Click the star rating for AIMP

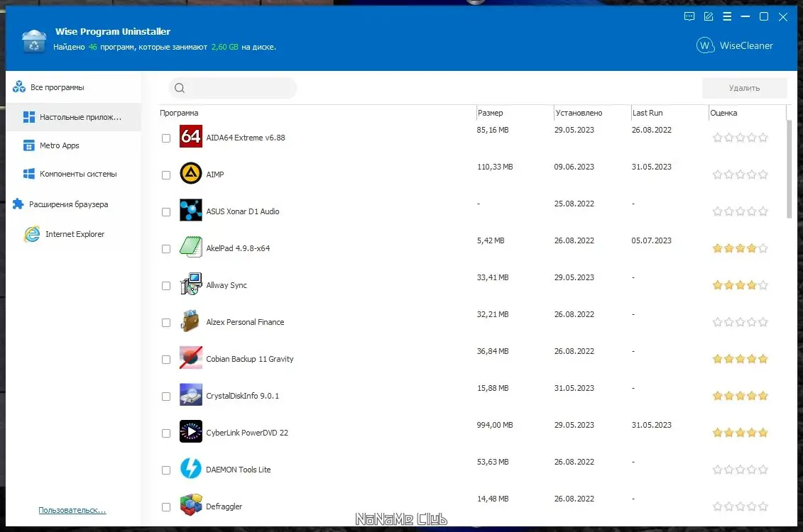point(740,174)
